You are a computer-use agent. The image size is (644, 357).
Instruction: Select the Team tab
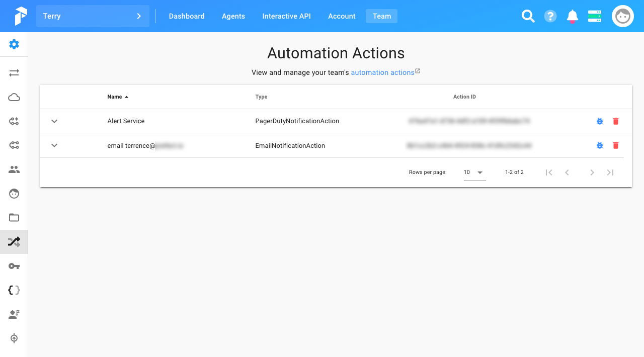click(x=382, y=16)
